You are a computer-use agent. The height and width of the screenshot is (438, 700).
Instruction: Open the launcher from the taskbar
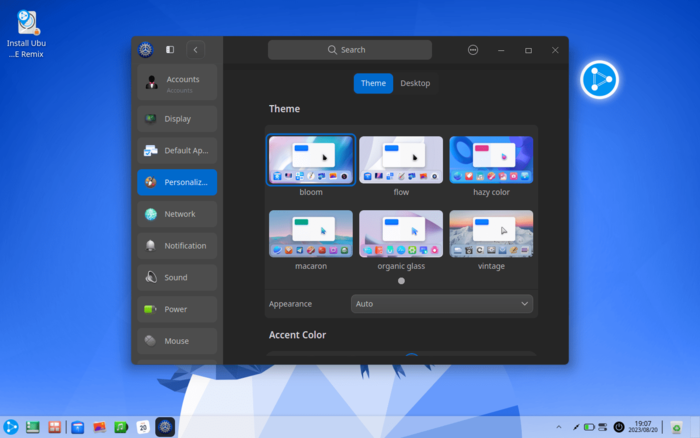point(11,427)
